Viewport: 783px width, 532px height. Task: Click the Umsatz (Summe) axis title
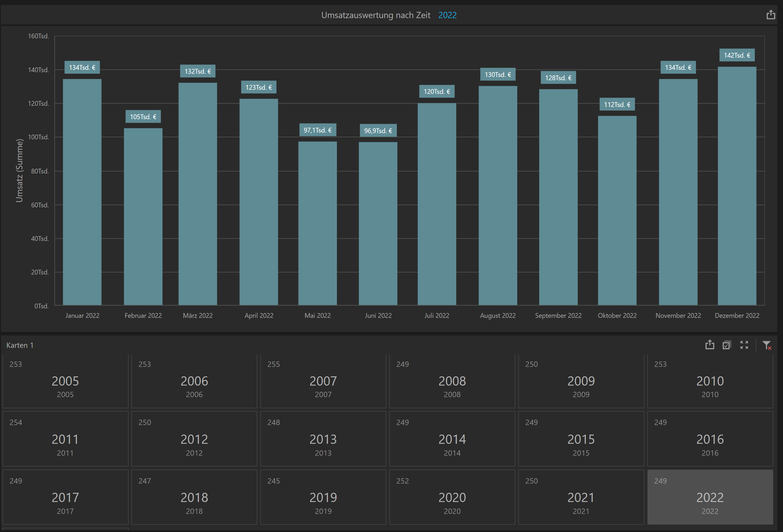[x=20, y=171]
